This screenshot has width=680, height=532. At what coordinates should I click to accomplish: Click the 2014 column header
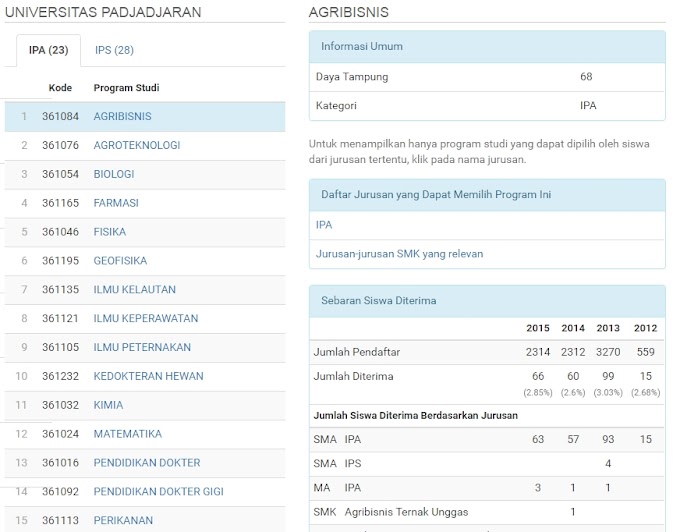[573, 328]
